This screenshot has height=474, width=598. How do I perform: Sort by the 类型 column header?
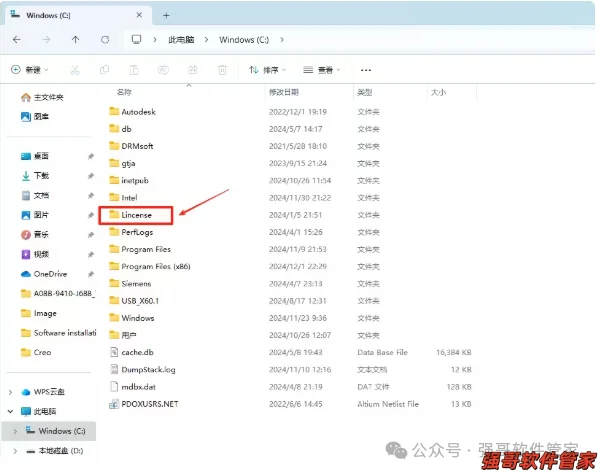point(365,92)
